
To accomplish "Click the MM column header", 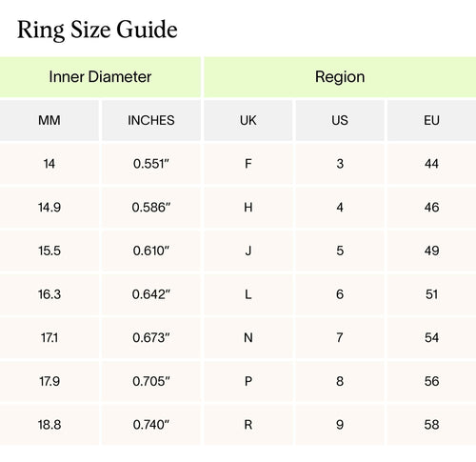I will click(x=50, y=120).
